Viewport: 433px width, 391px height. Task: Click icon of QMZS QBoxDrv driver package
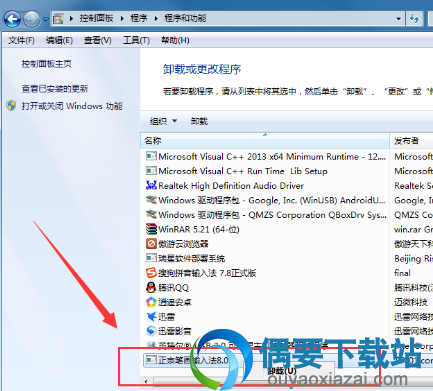click(151, 214)
